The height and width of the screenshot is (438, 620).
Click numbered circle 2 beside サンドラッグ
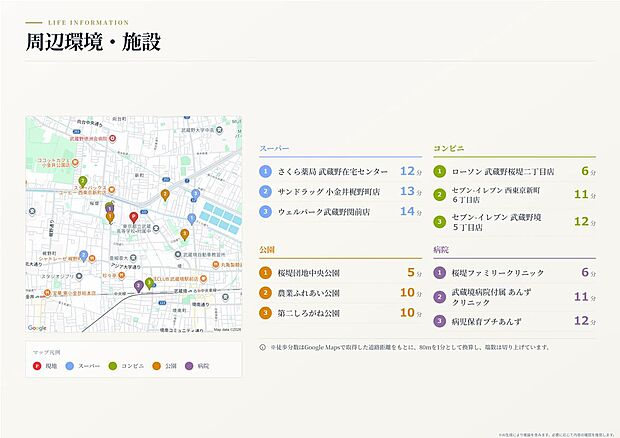pos(265,192)
